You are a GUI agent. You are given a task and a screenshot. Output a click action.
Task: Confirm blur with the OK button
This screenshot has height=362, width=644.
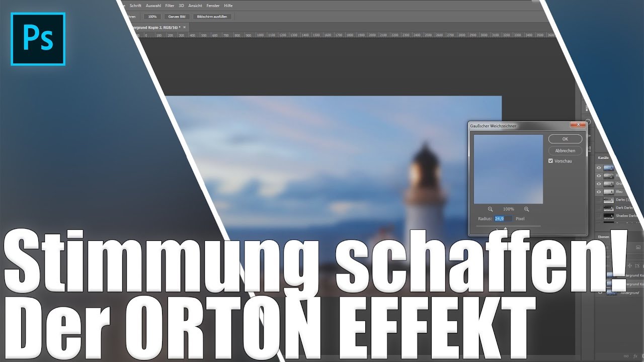565,139
